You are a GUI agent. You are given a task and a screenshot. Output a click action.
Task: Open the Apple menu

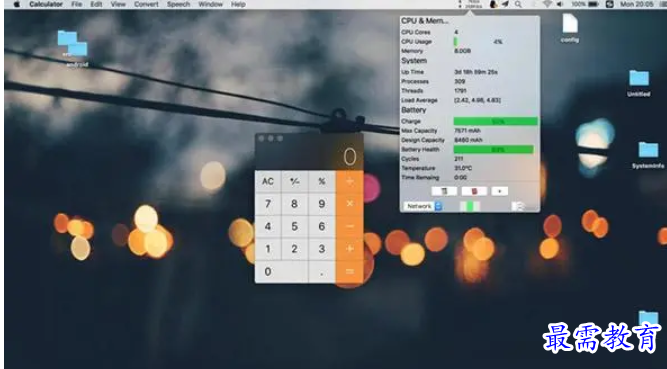point(17,4)
